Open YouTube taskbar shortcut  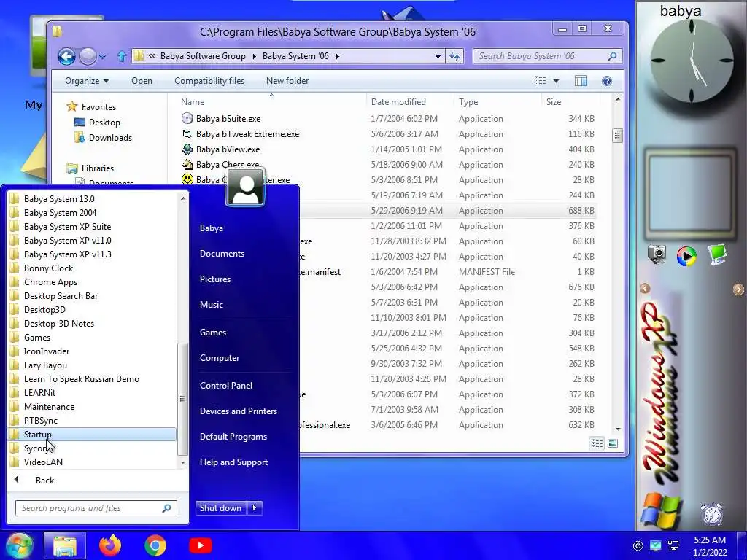(x=201, y=545)
